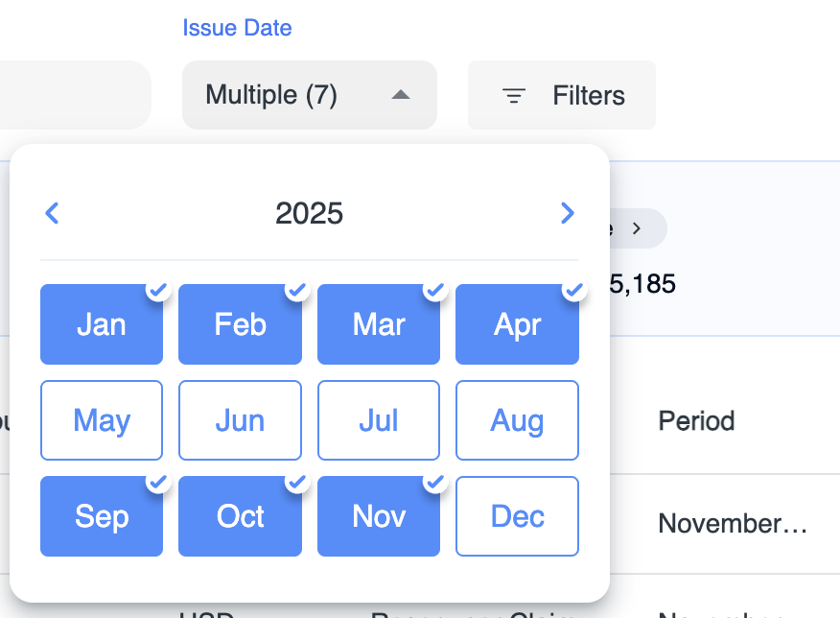Click the checkmark badge on Nov
This screenshot has width=840, height=618.
click(434, 481)
